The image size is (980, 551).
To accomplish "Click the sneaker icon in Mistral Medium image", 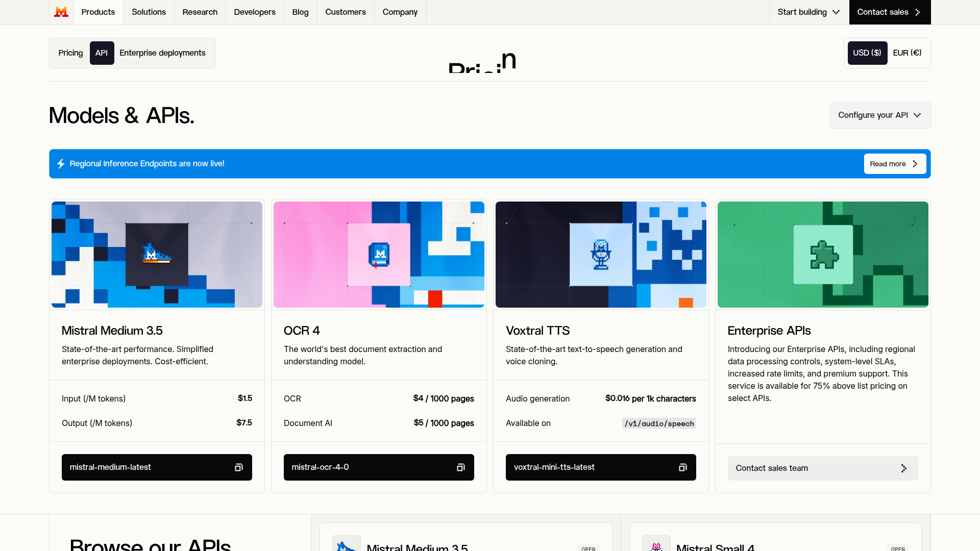I will 156,254.
